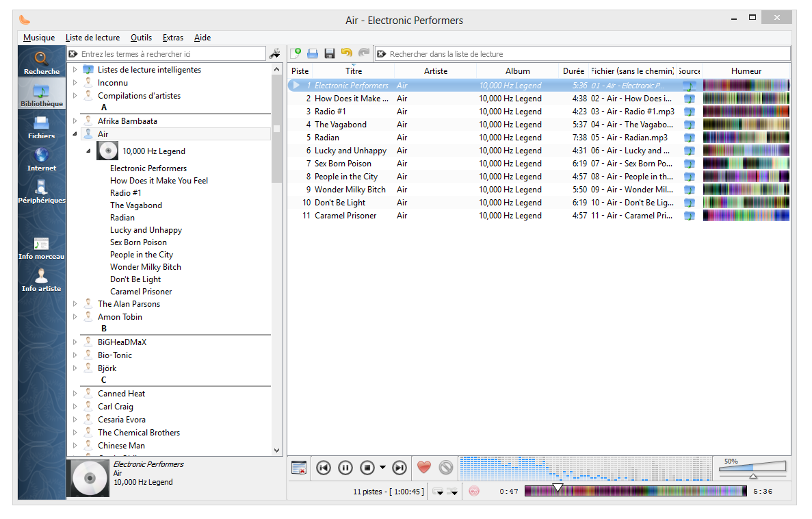The height and width of the screenshot is (519, 812).
Task: Toggle Last.fm scrobbling button
Action: coord(474,491)
